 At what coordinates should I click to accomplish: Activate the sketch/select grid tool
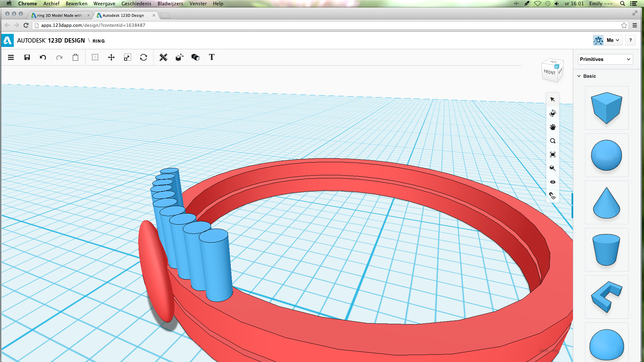tap(95, 57)
